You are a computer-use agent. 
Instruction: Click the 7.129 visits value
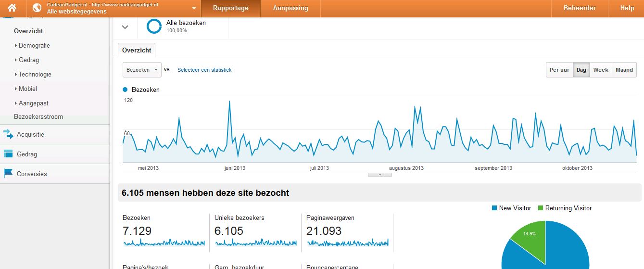pos(137,231)
